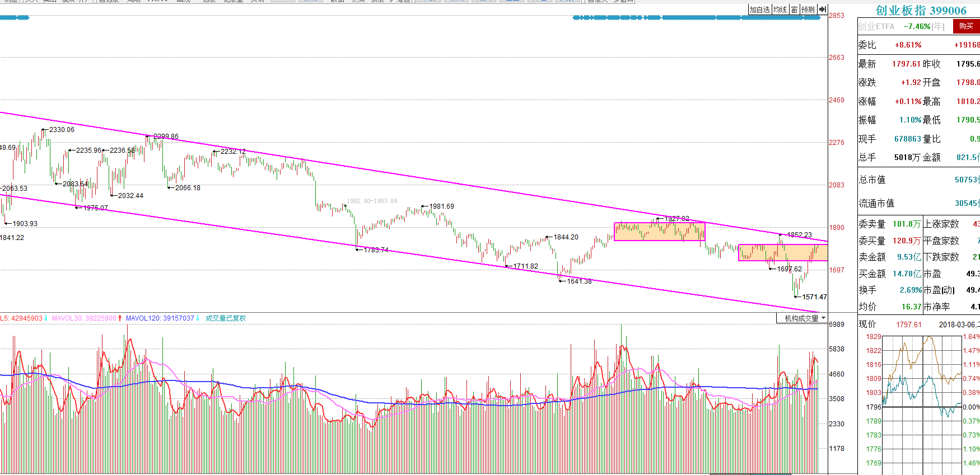The width and height of the screenshot is (980, 475).
Task: Select the 2330.06 price high label
Action: [62, 130]
